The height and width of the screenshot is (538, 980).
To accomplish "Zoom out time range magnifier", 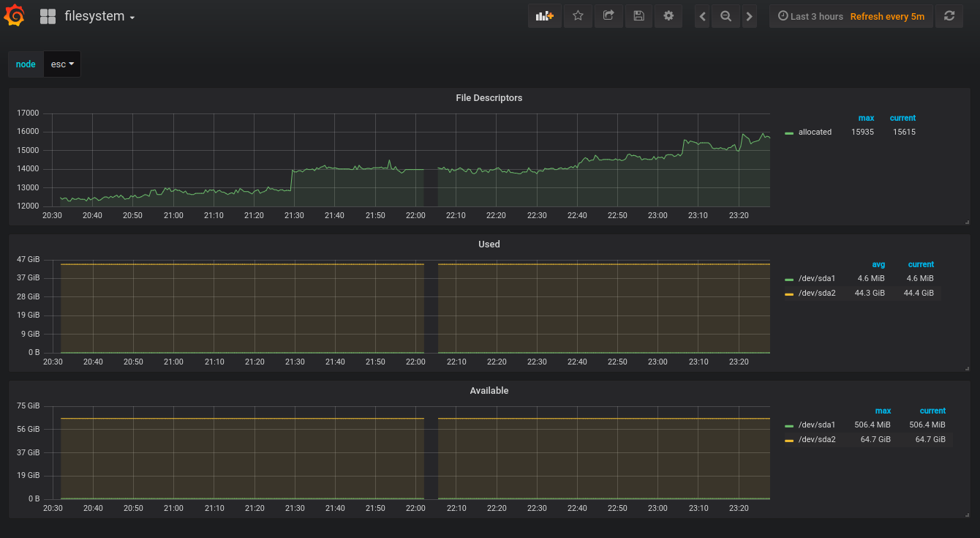I will 725,16.
